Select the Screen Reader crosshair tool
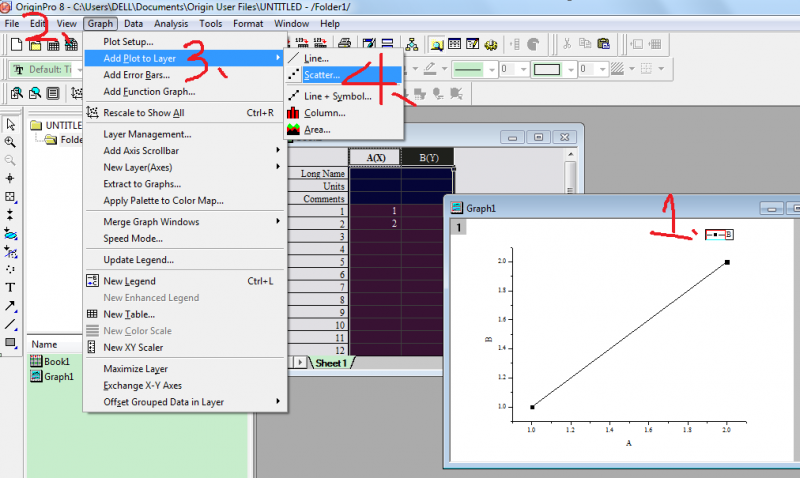This screenshot has height=478, width=800. [x=10, y=178]
